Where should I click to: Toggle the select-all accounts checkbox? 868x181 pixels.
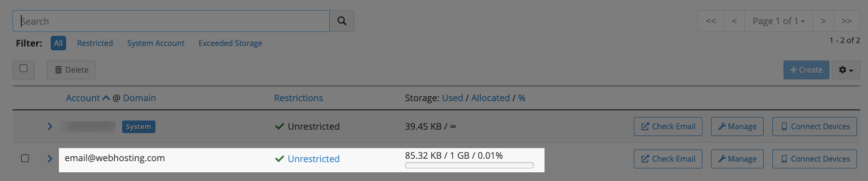tap(24, 69)
